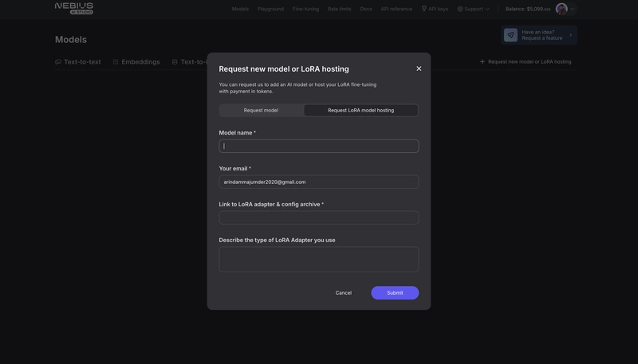
Task: Switch to Request model option
Action: (x=262, y=110)
